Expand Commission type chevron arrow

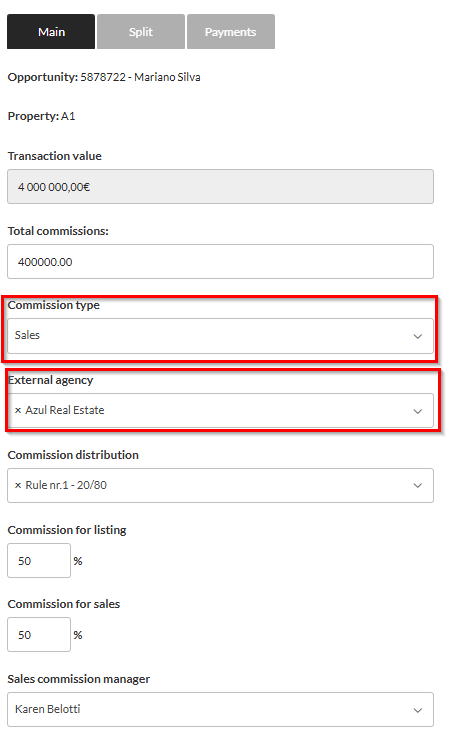tap(417, 336)
